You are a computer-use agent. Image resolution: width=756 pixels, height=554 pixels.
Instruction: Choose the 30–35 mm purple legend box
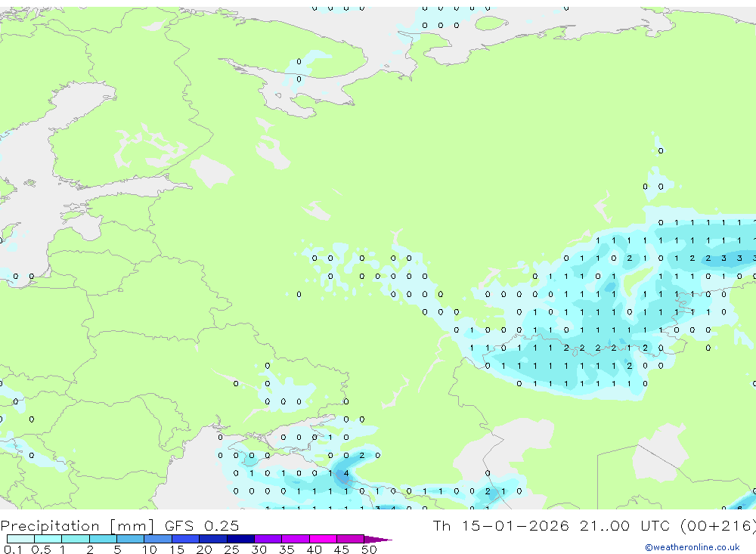(x=268, y=539)
